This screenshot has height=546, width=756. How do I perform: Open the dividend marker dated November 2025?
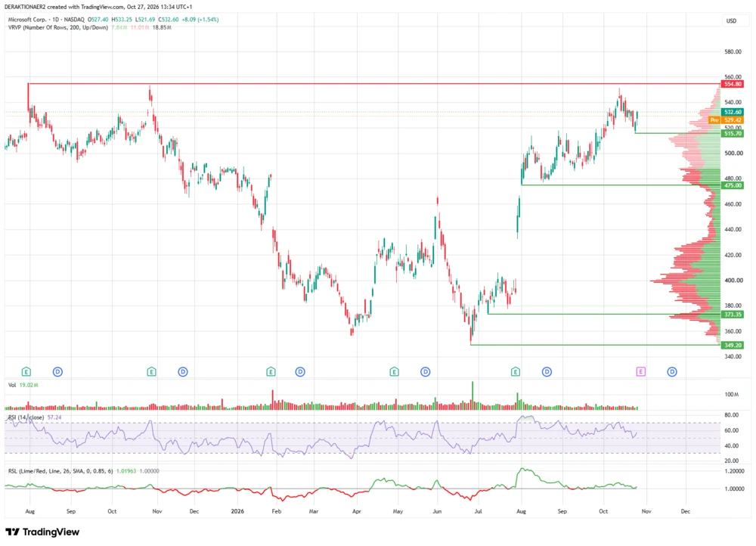coord(183,371)
